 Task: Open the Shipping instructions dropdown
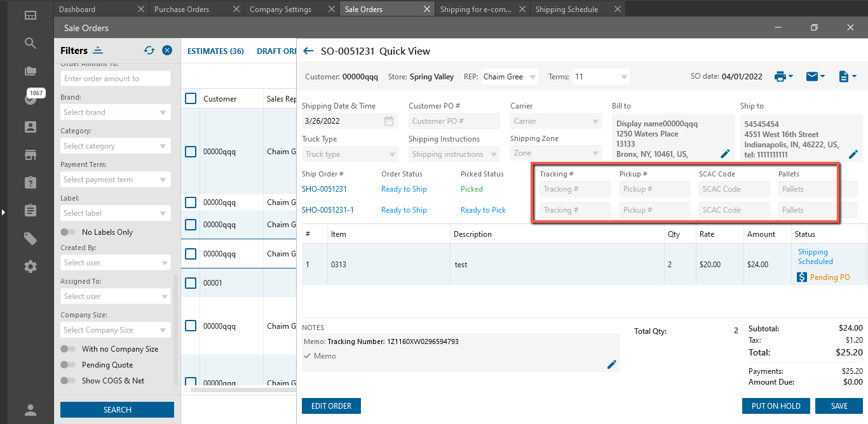(x=454, y=154)
